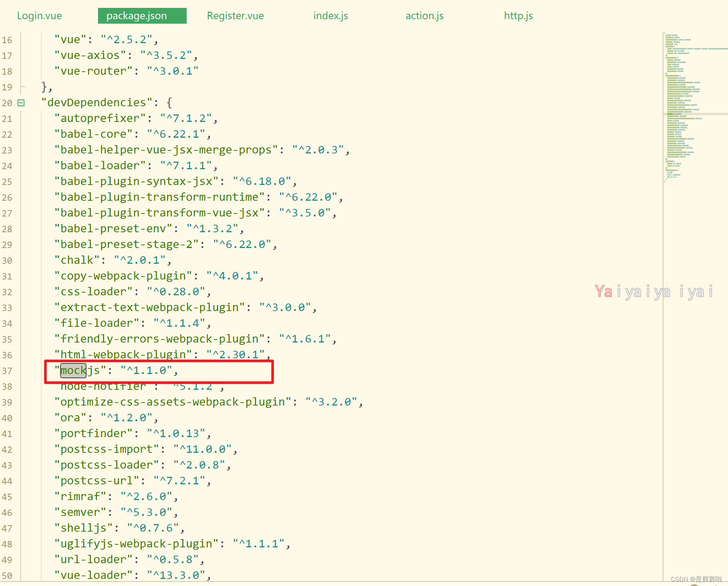Screen dimensions: 728x586
Task: Open the action.js tab
Action: point(424,16)
